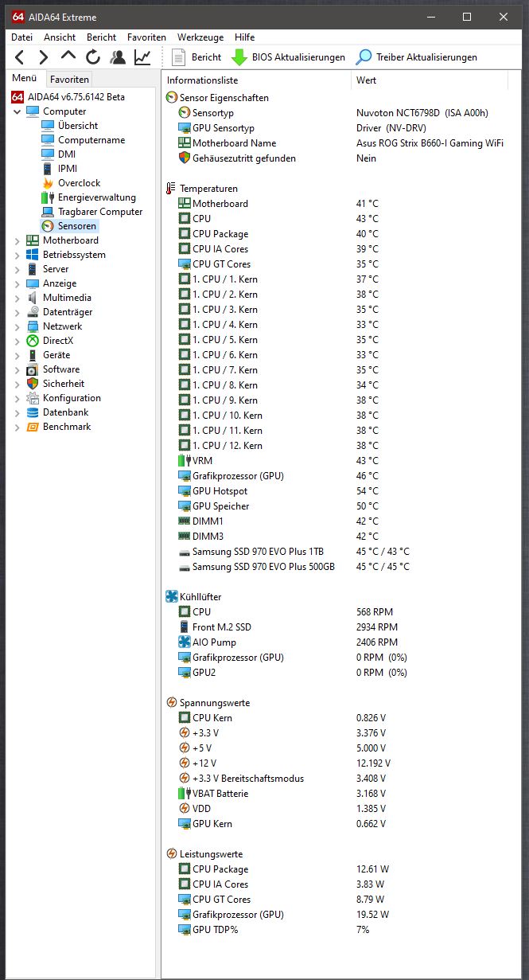The height and width of the screenshot is (980, 529).
Task: Expand the Datenträger tree node
Action: point(18,312)
